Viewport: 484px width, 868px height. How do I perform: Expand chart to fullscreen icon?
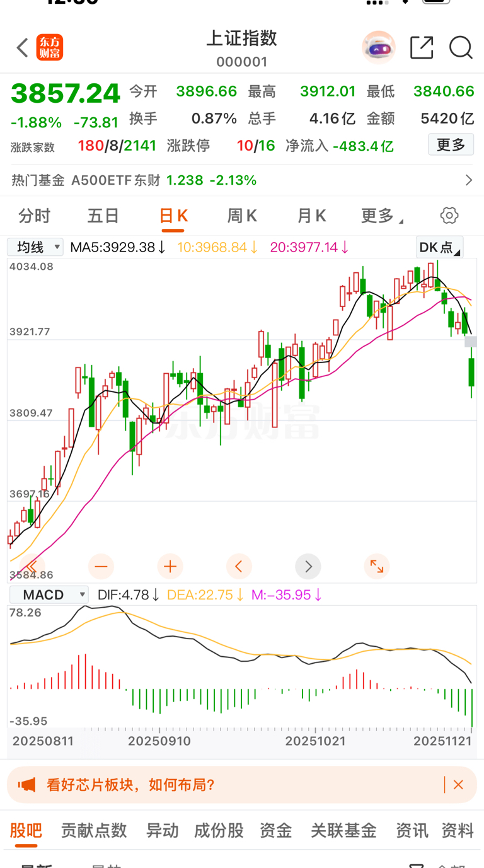tap(377, 566)
